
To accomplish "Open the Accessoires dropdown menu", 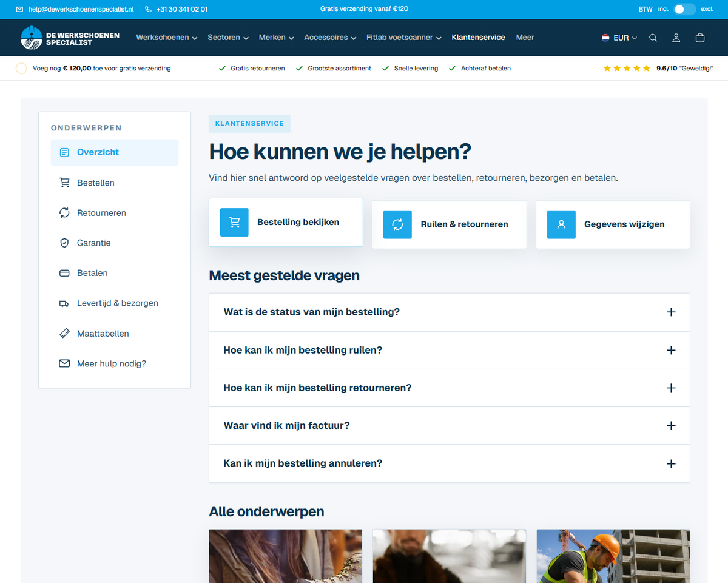I will tap(331, 38).
